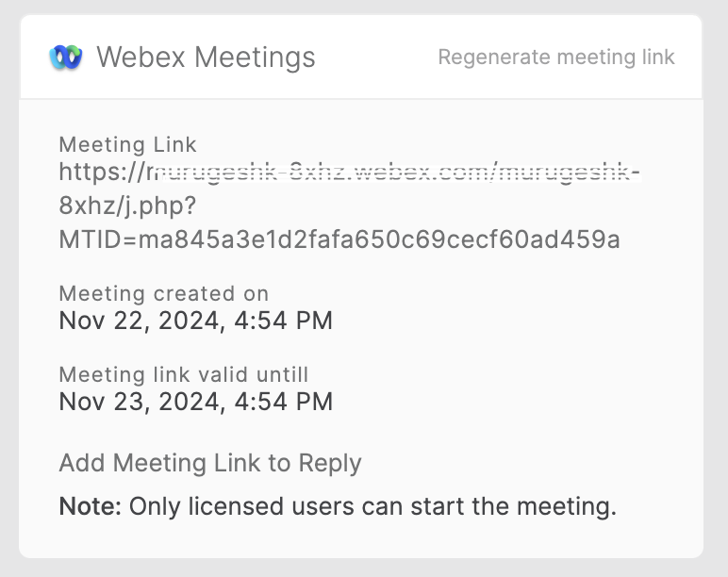Click the word Webex in the header
This screenshot has width=728, height=577.
coord(141,58)
